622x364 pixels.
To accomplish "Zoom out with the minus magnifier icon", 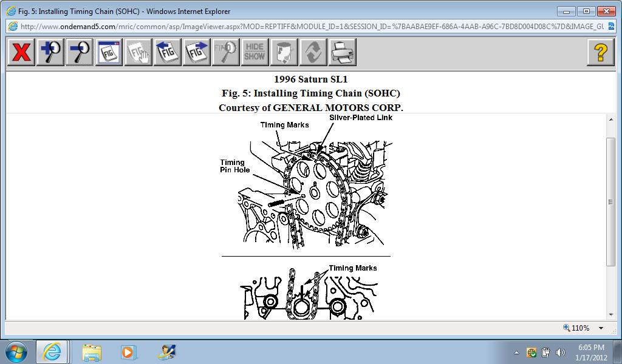I will [80, 52].
